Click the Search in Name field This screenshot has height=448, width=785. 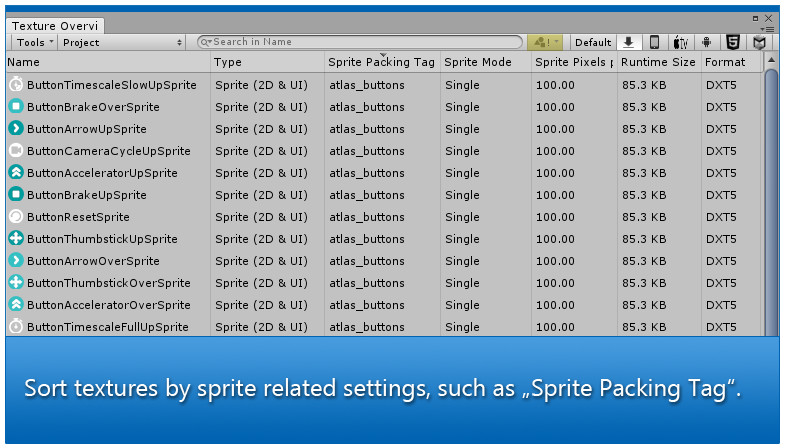pyautogui.click(x=360, y=42)
